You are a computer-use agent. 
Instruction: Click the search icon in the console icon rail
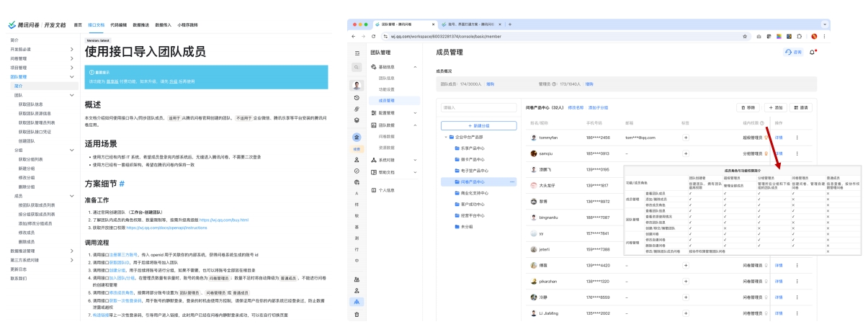click(x=357, y=68)
